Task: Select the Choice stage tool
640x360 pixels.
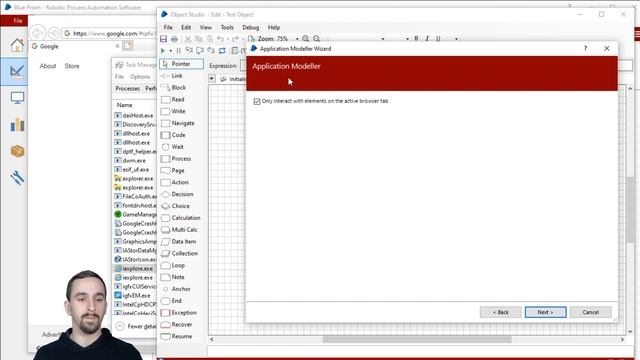Action: pos(176,206)
